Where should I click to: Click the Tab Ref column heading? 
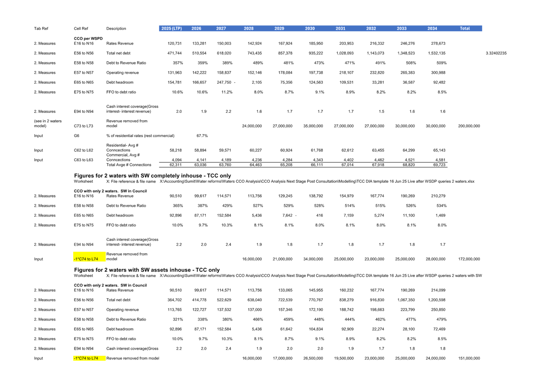(41, 28)
